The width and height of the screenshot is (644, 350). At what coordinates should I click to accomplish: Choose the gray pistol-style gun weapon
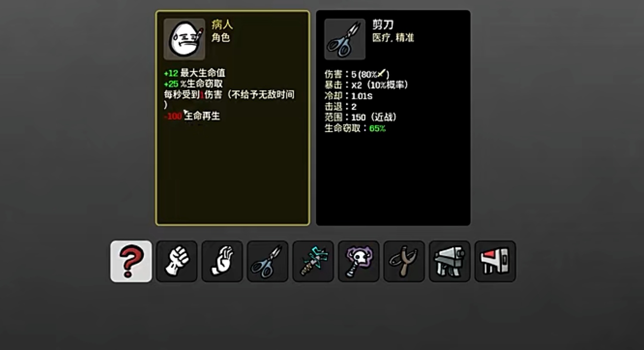pos(450,261)
